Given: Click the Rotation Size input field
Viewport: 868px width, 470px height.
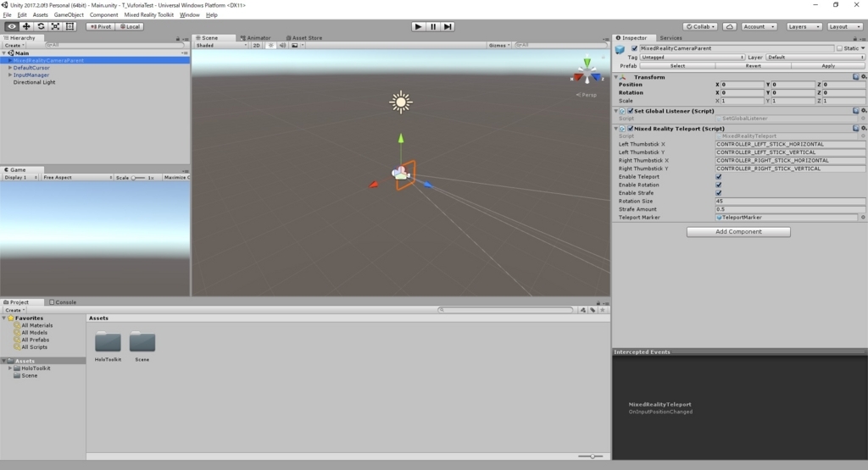Looking at the screenshot, I should coord(790,202).
